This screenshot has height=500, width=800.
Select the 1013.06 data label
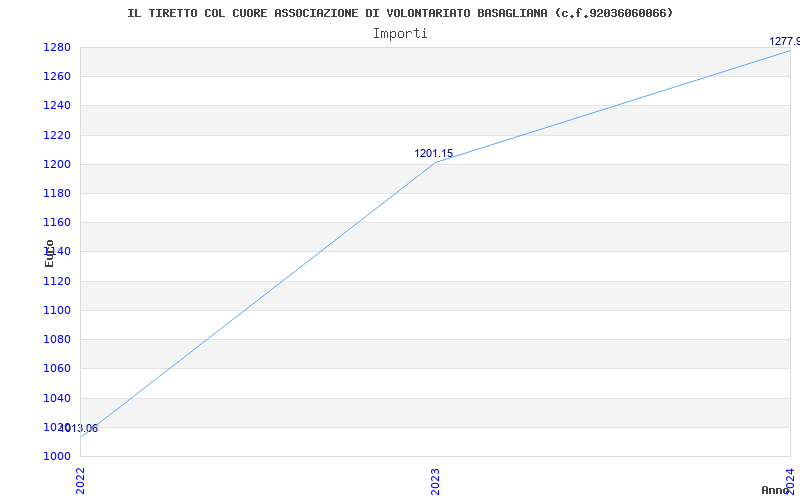[x=78, y=428]
